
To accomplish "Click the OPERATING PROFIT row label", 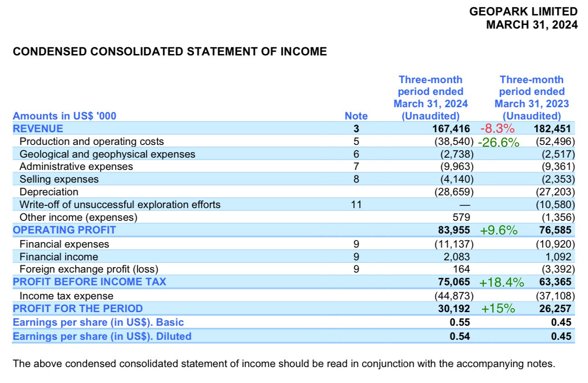I will tap(64, 230).
